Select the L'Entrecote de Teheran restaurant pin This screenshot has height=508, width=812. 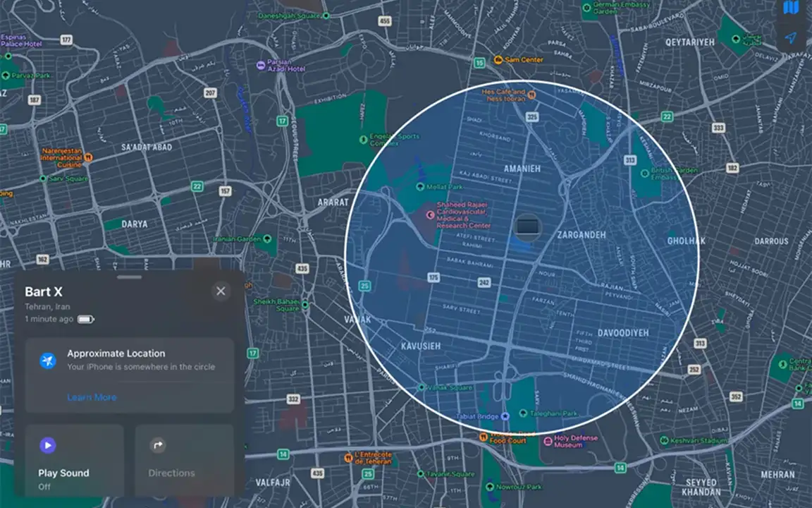click(x=348, y=458)
